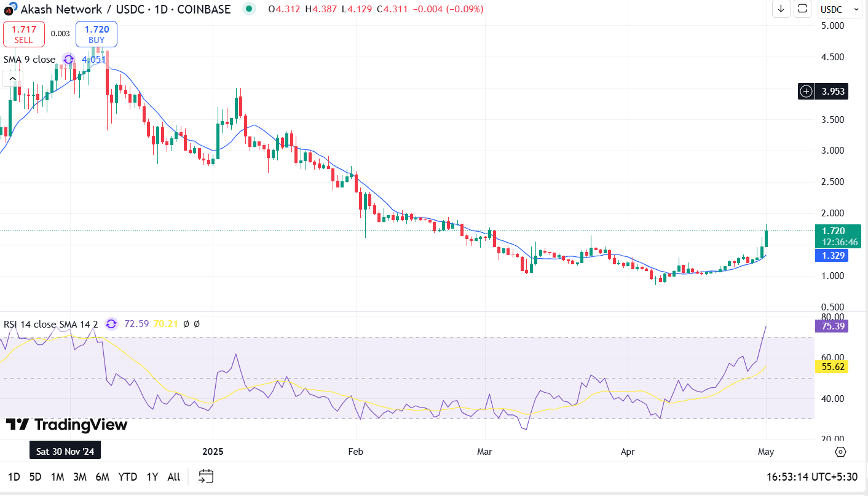The height and width of the screenshot is (496, 868).
Task: Select the 1M time range
Action: tap(58, 476)
